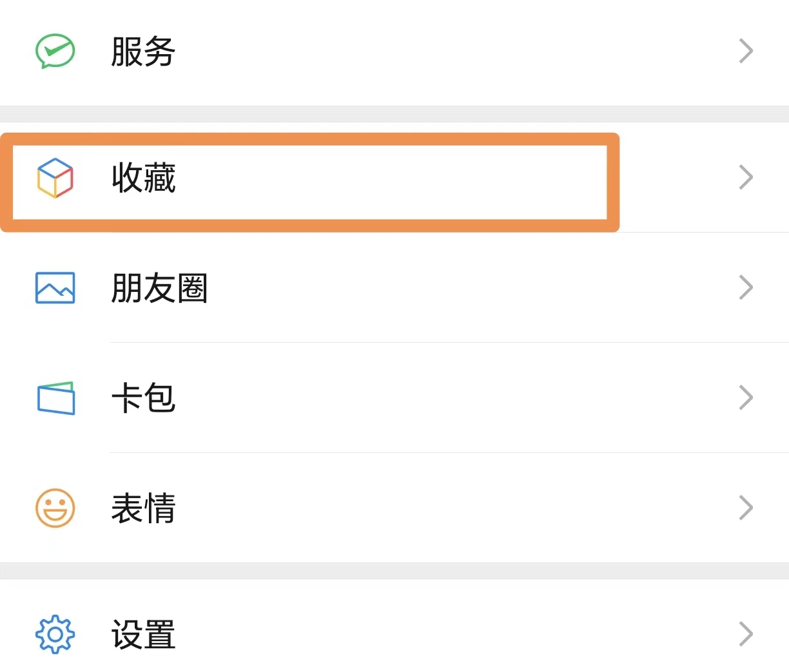The height and width of the screenshot is (672, 789).
Task: Open the 表情 label entry
Action: click(143, 508)
